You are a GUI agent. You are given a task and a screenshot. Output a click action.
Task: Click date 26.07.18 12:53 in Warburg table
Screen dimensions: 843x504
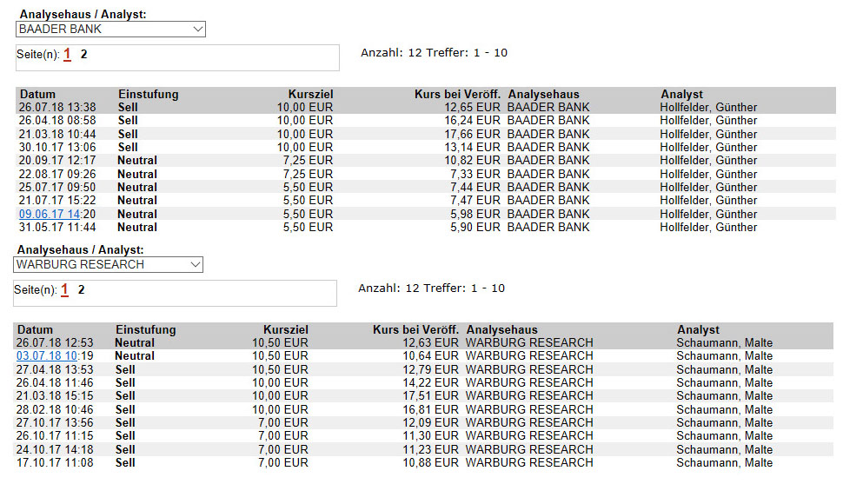[54, 342]
